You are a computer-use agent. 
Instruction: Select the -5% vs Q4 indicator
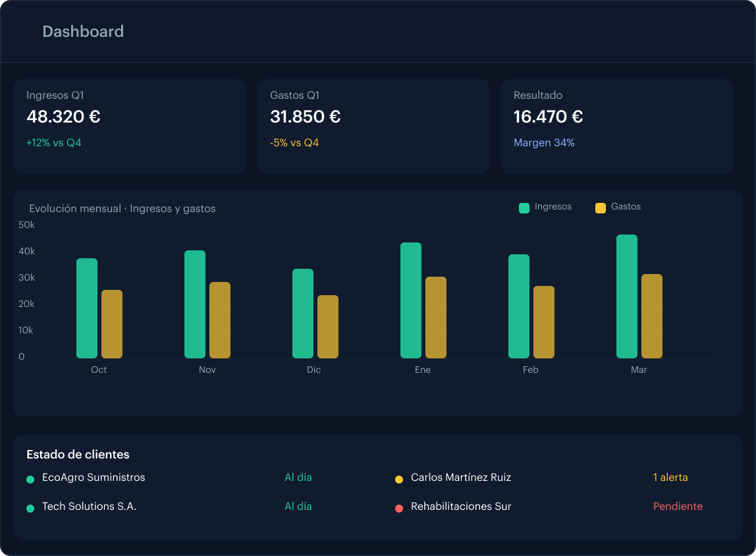(294, 143)
